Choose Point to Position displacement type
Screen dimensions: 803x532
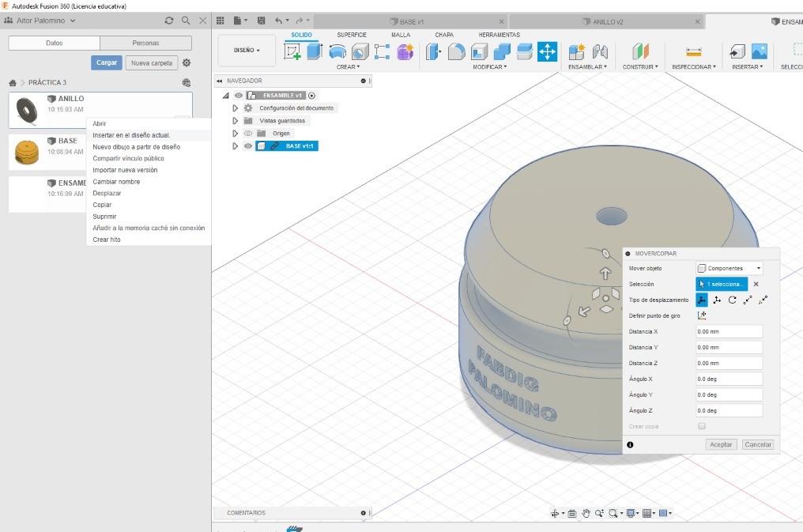pyautogui.click(x=763, y=300)
